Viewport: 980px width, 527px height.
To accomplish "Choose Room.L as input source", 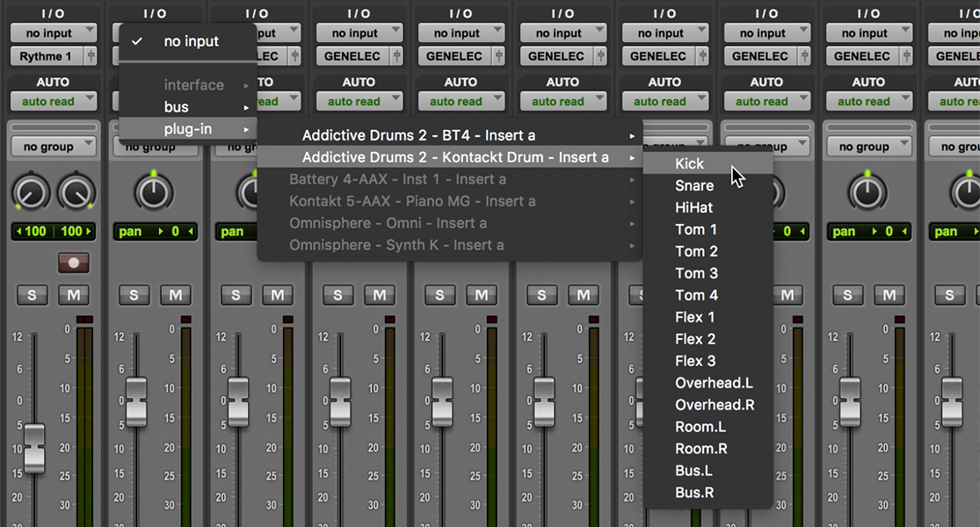I will pos(708,427).
